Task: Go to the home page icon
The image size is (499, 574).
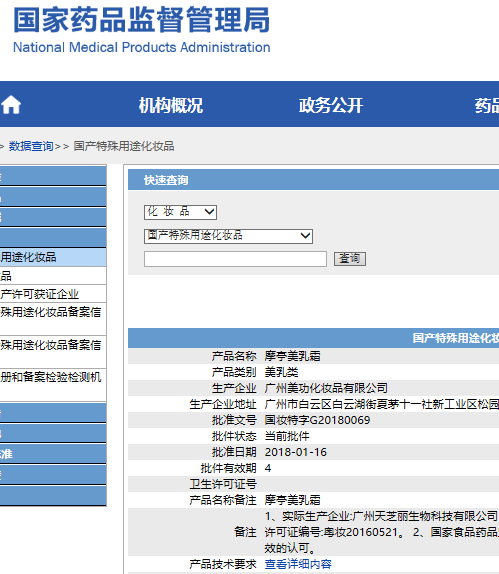Action: [x=11, y=105]
